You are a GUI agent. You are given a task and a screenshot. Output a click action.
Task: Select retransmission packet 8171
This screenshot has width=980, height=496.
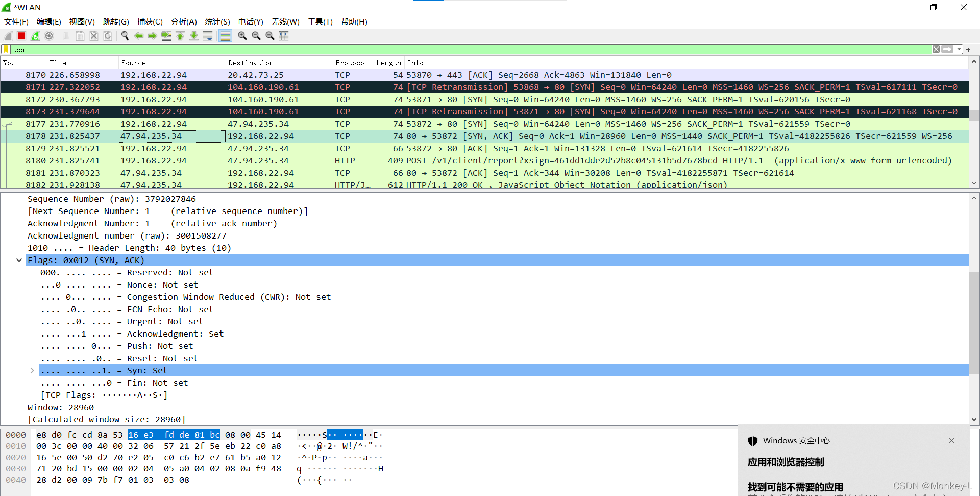click(x=484, y=87)
